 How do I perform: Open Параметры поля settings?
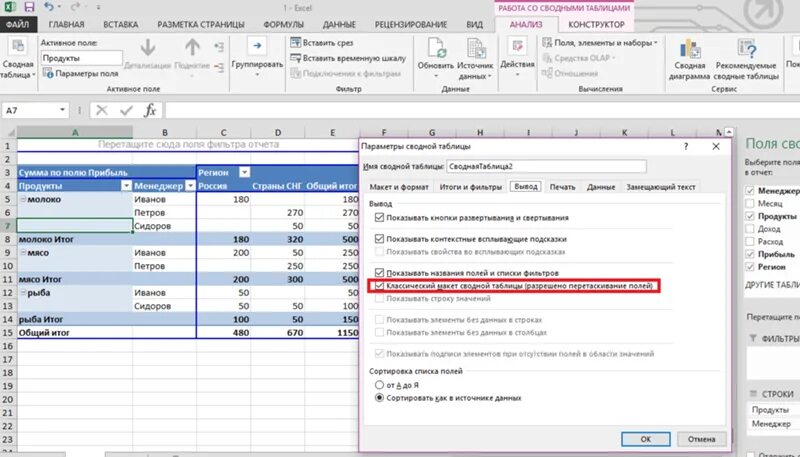pyautogui.click(x=82, y=73)
